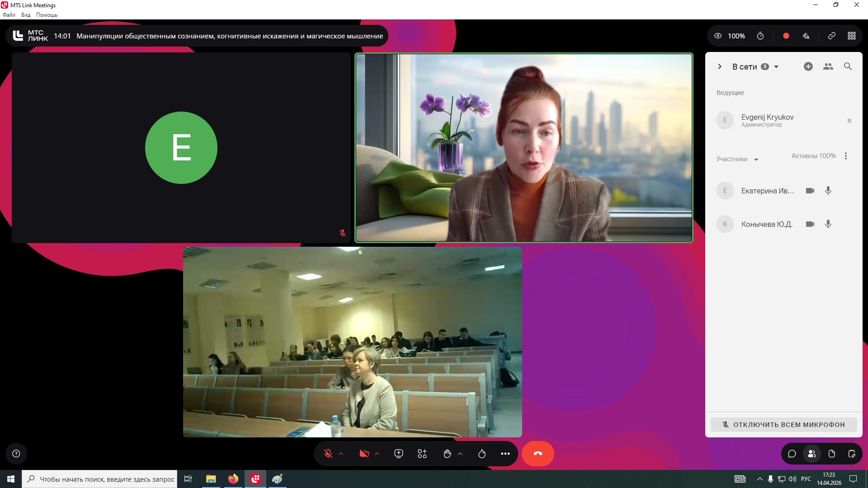Unmute your microphone in bottom toolbar
Image resolution: width=868 pixels, height=488 pixels.
328,454
